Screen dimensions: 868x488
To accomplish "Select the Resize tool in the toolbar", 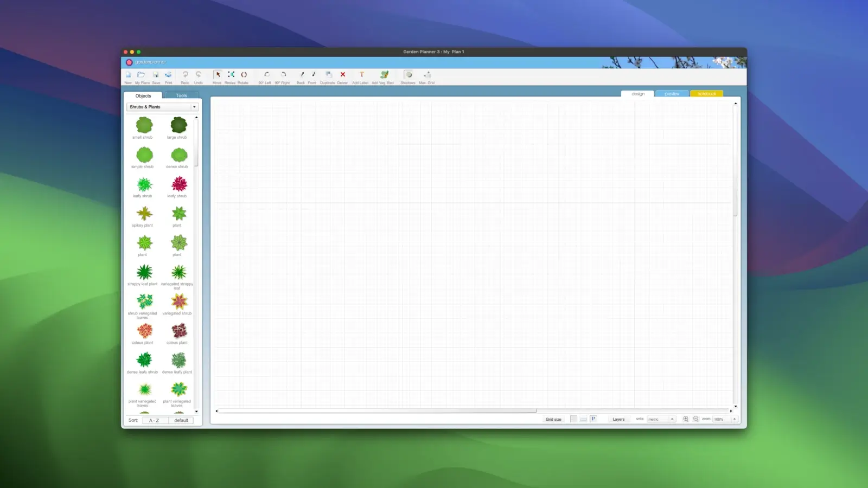I will click(231, 75).
